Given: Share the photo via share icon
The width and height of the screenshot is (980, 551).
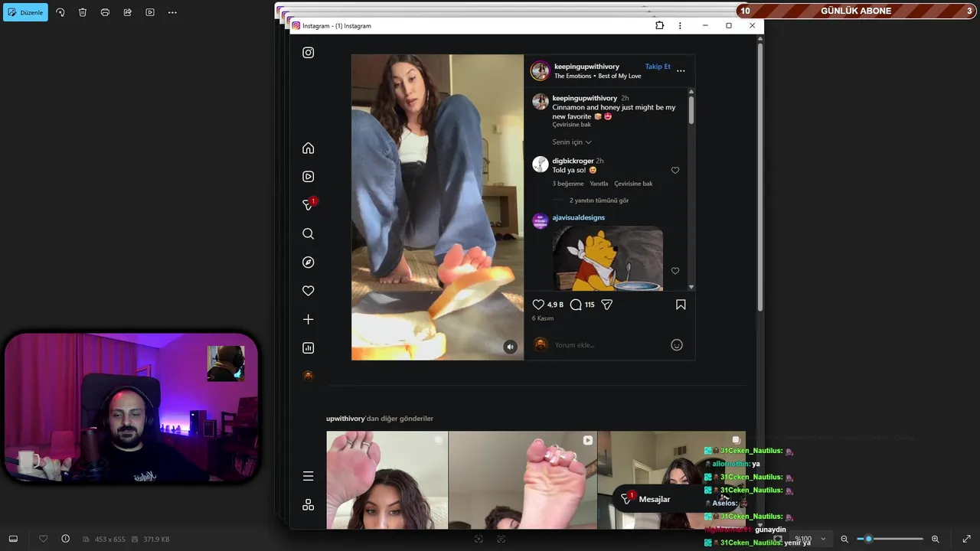Looking at the screenshot, I should click(128, 12).
